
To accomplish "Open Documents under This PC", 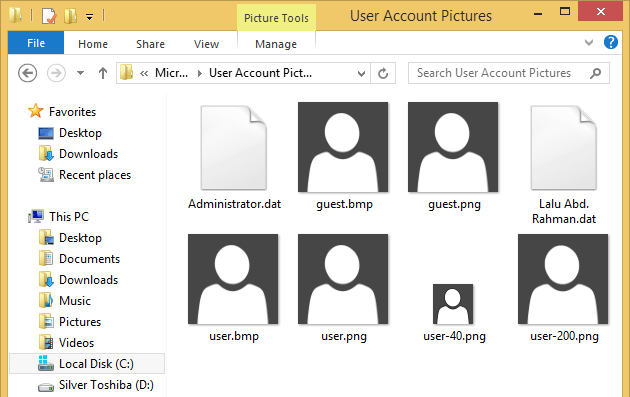I will tap(89, 259).
